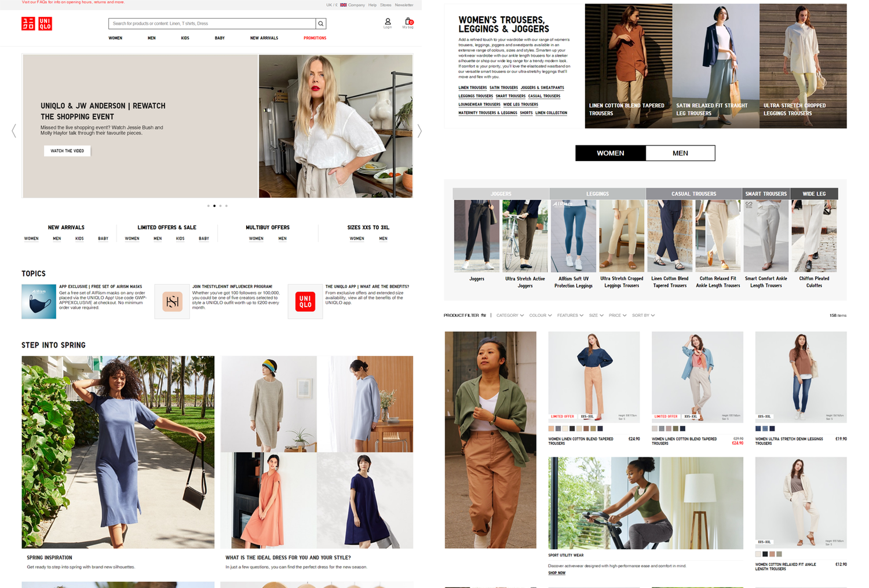Click the Watch the Video button
This screenshot has height=588, width=869.
[x=67, y=151]
